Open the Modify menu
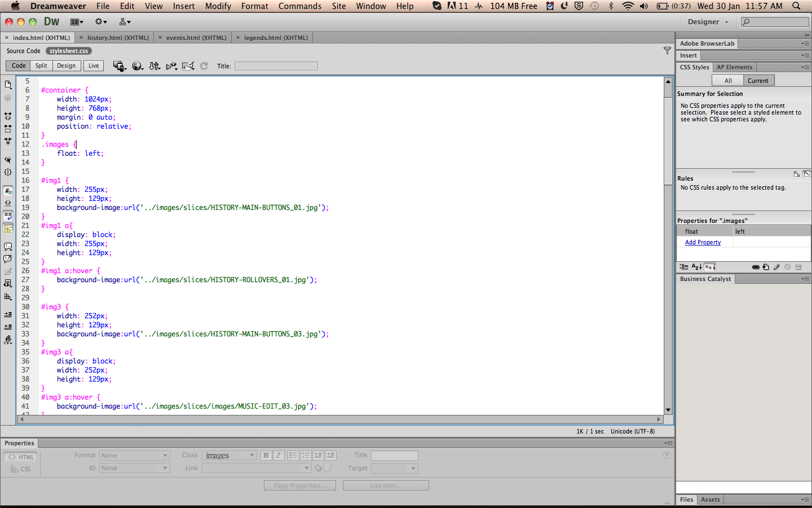Viewport: 812px width, 508px height. point(218,6)
